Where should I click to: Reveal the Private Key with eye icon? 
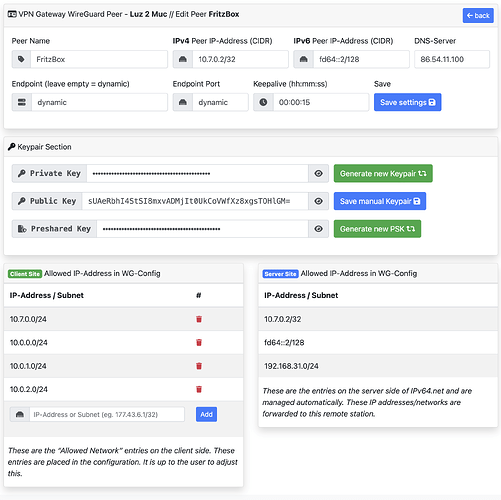point(319,173)
